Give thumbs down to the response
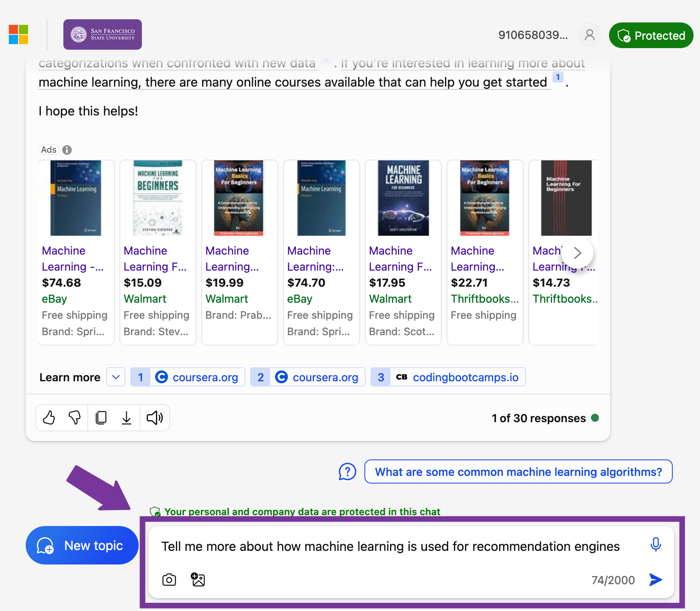This screenshot has width=700, height=611. click(x=75, y=418)
